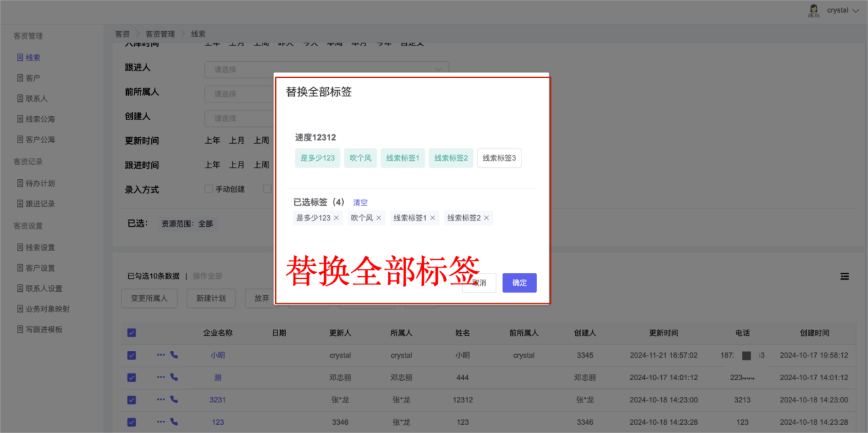
Task: Select 上年 for 更新时间 filter
Action: (212, 140)
